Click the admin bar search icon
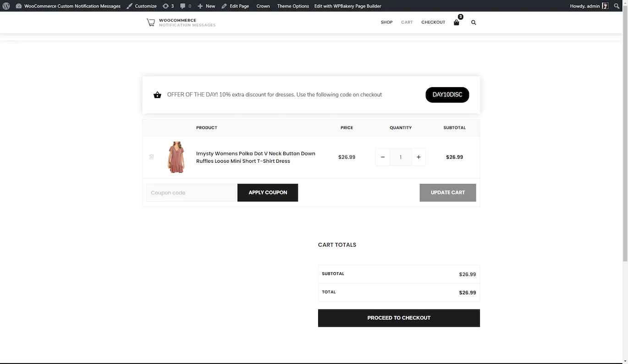The height and width of the screenshot is (364, 628). [x=617, y=6]
